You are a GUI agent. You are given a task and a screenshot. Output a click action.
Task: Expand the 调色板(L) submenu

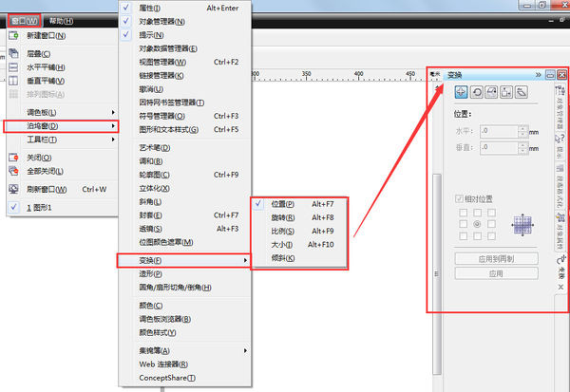point(62,112)
